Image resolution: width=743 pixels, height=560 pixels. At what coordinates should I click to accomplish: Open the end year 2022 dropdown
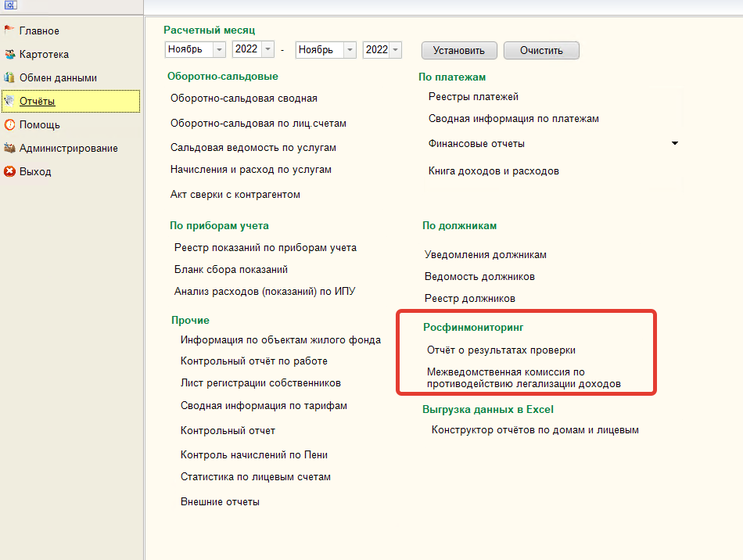pyautogui.click(x=395, y=50)
